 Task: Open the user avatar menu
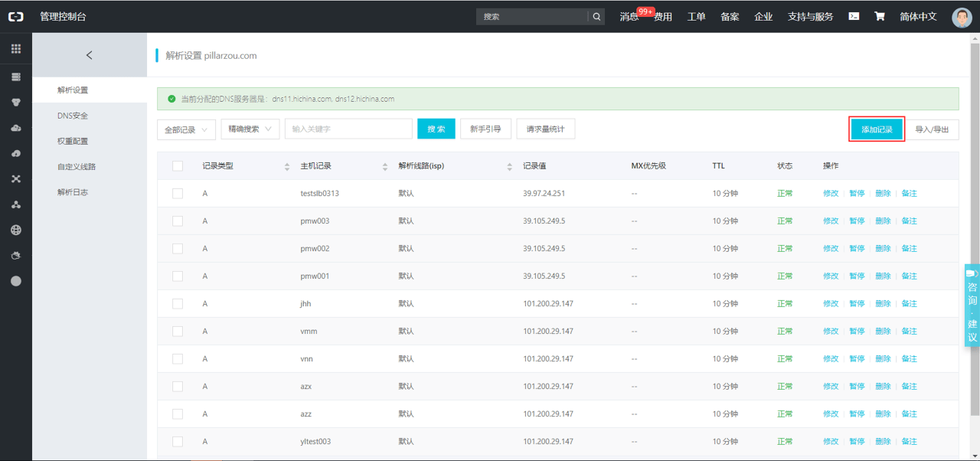(x=962, y=17)
